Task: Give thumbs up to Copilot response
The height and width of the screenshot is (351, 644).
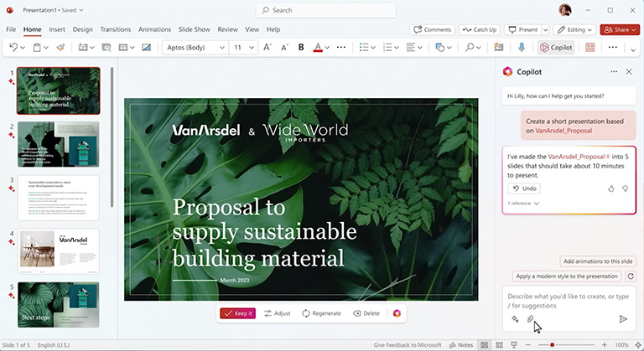Action: click(611, 188)
